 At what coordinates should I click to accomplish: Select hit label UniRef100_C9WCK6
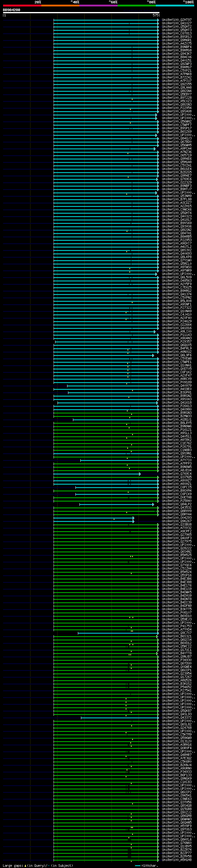click(177, 210)
